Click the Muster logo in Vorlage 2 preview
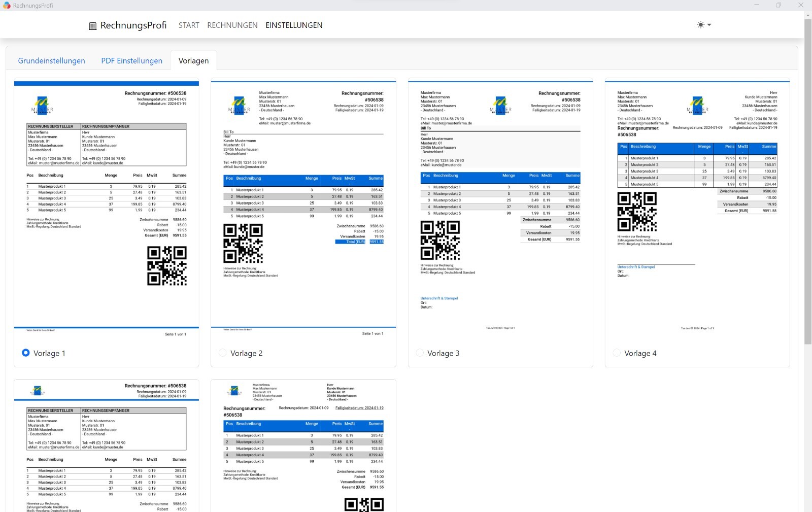This screenshot has height=512, width=812. [239, 106]
